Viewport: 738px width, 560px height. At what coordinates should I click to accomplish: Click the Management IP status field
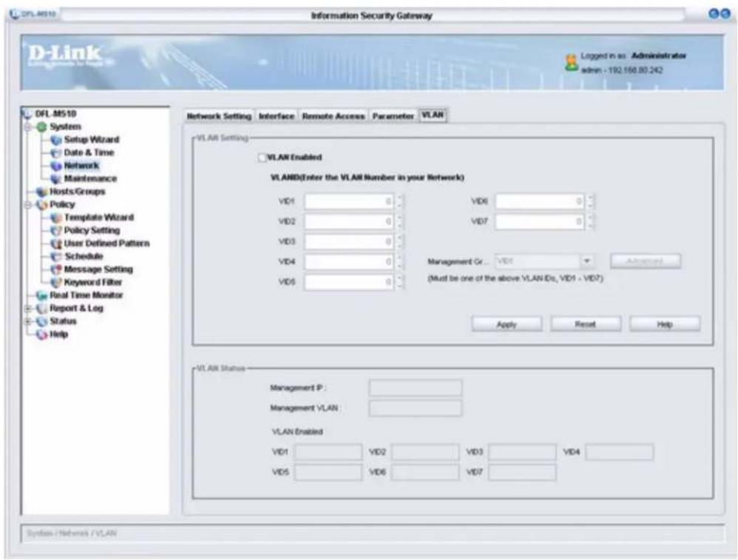coord(415,388)
